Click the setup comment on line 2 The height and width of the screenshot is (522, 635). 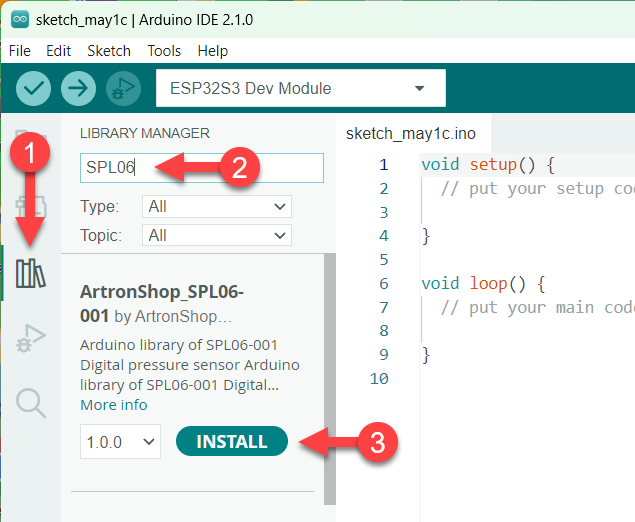[537, 189]
